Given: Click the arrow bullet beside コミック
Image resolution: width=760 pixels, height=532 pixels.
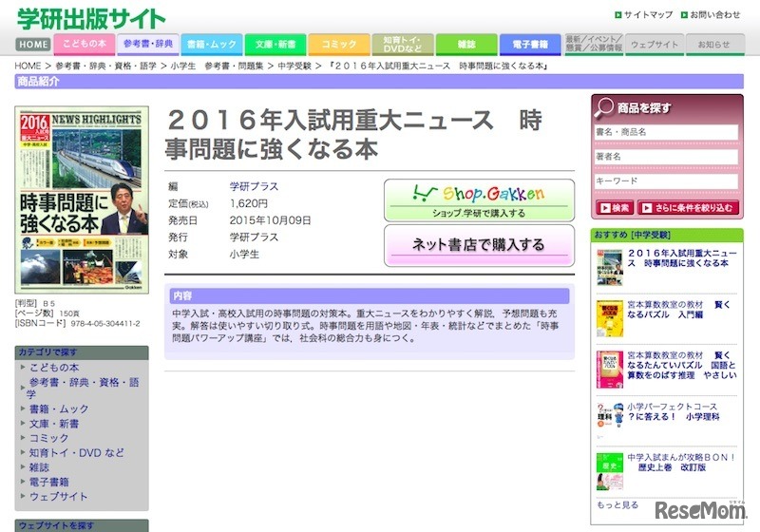Looking at the screenshot, I should [22, 438].
